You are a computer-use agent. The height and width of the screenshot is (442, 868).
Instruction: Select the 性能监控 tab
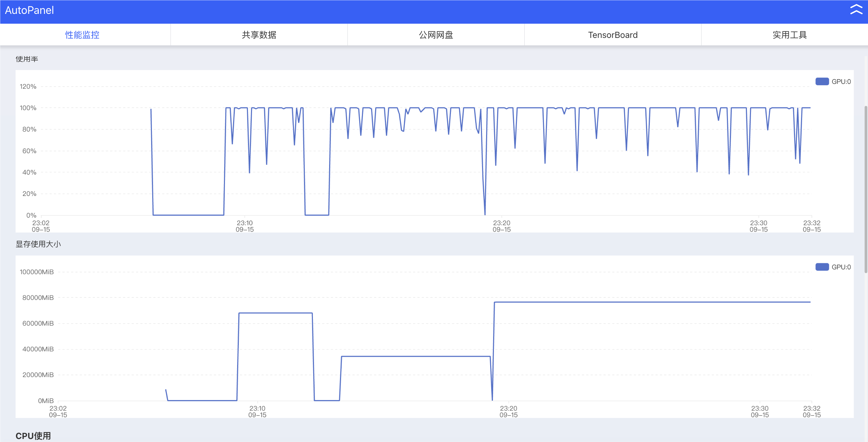tap(82, 35)
